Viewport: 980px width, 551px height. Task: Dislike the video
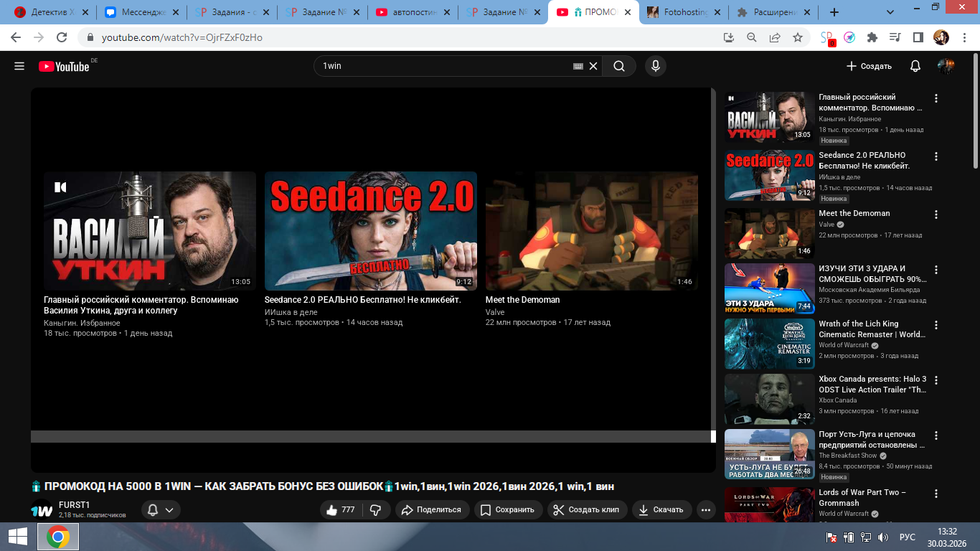coord(375,509)
